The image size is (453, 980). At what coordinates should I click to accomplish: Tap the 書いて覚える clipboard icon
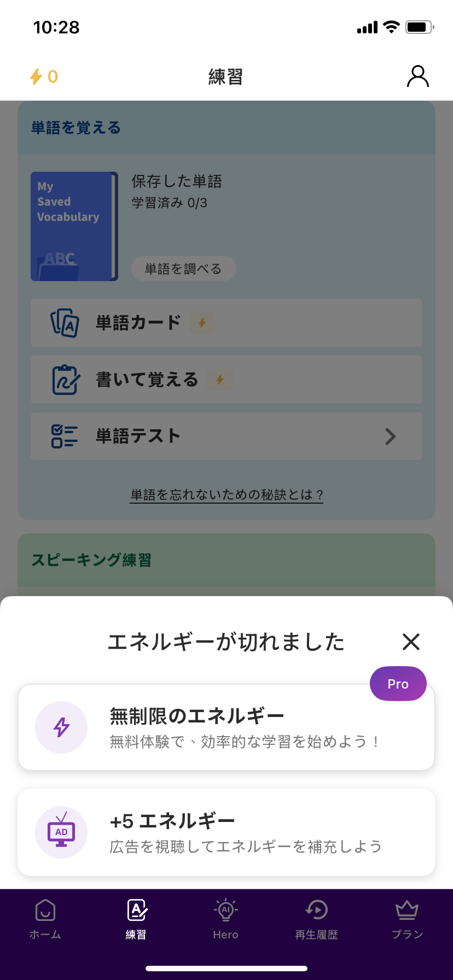(x=65, y=380)
